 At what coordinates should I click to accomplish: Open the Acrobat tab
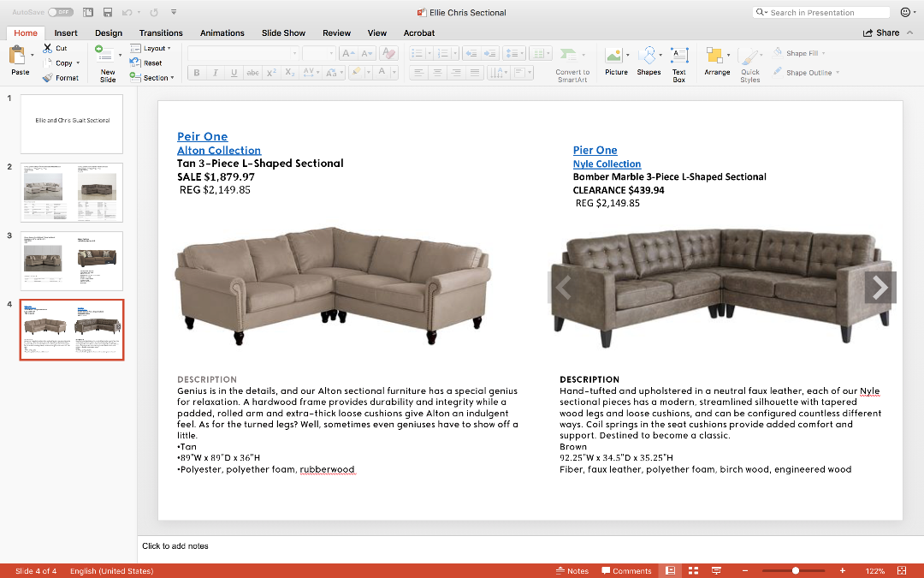(419, 33)
